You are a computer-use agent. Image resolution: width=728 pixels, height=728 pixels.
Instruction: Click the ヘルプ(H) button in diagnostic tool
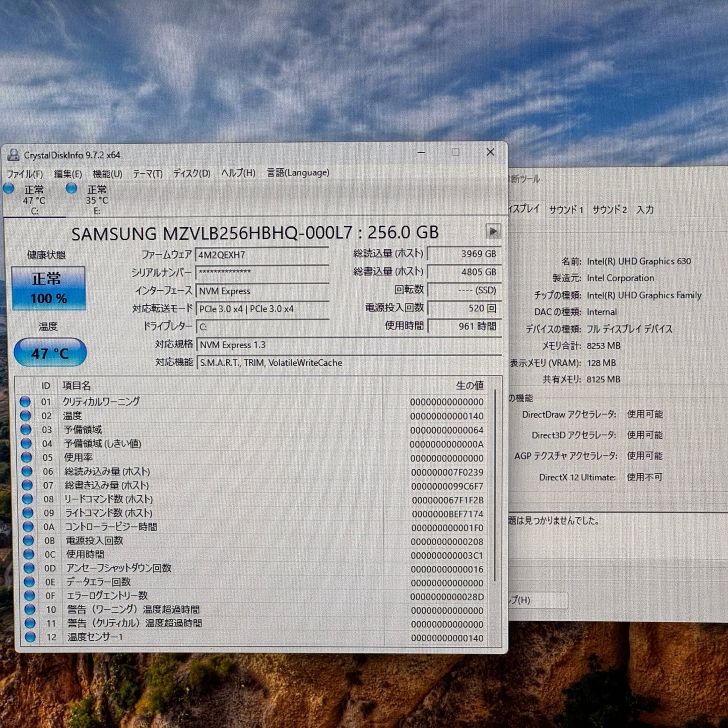click(538, 600)
